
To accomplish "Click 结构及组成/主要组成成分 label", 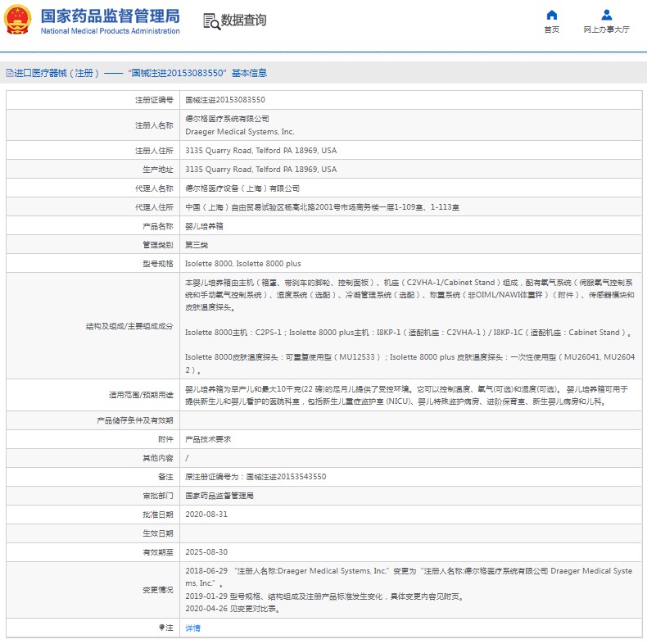I will [129, 326].
